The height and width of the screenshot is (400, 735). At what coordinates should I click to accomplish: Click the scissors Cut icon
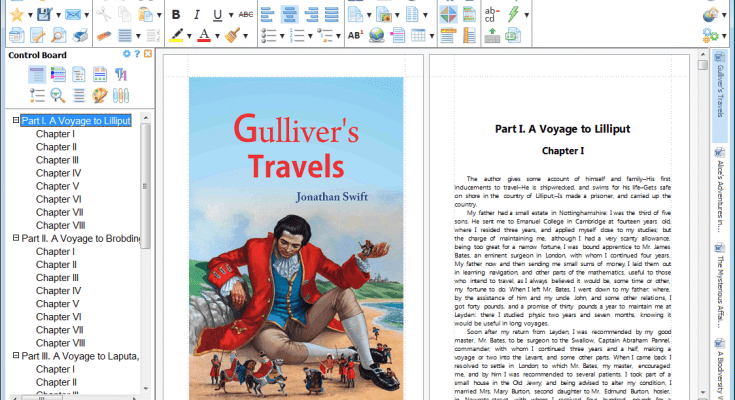[x=104, y=15]
